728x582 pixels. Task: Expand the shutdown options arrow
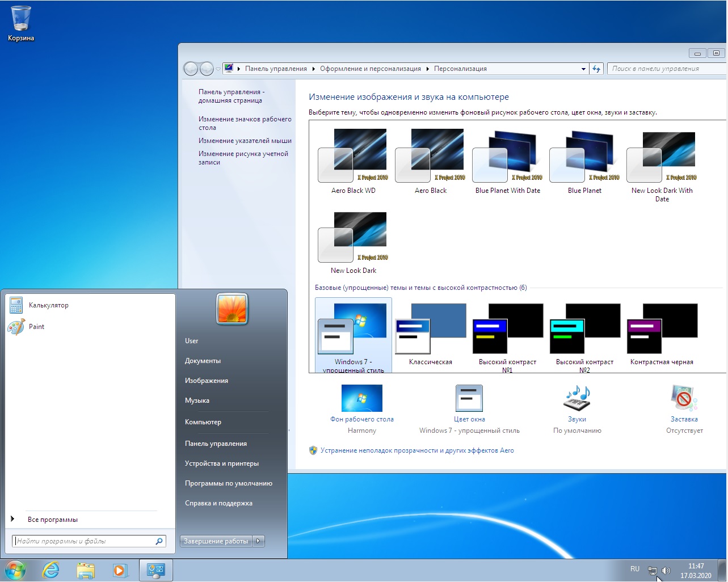[x=259, y=541]
